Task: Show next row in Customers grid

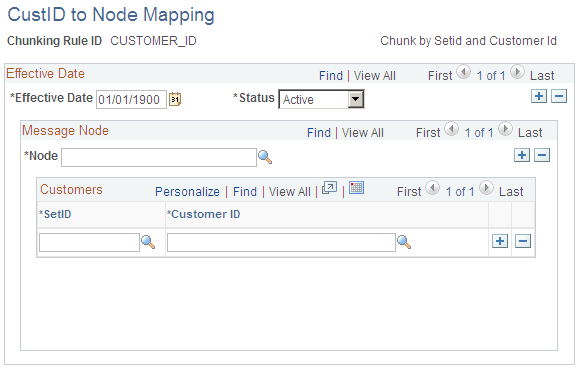Action: (x=486, y=188)
